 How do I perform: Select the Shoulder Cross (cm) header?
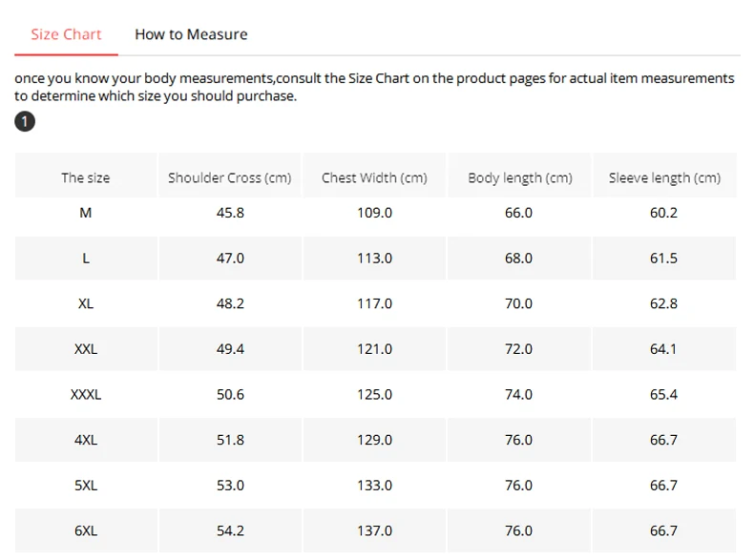coord(230,177)
